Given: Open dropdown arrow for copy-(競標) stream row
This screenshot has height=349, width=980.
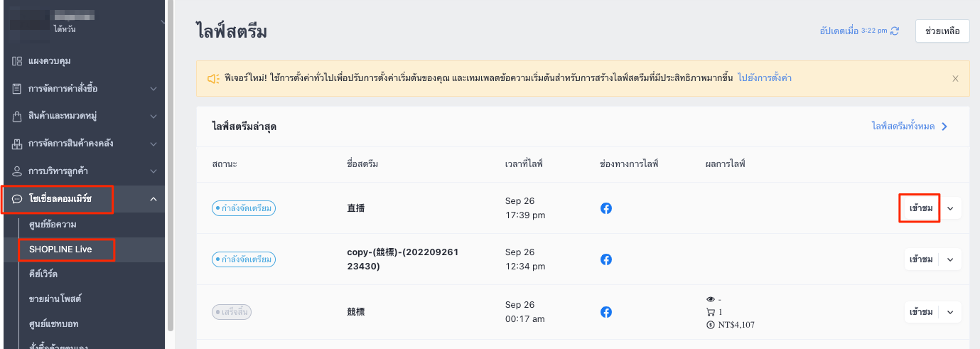Looking at the screenshot, I should (x=950, y=259).
